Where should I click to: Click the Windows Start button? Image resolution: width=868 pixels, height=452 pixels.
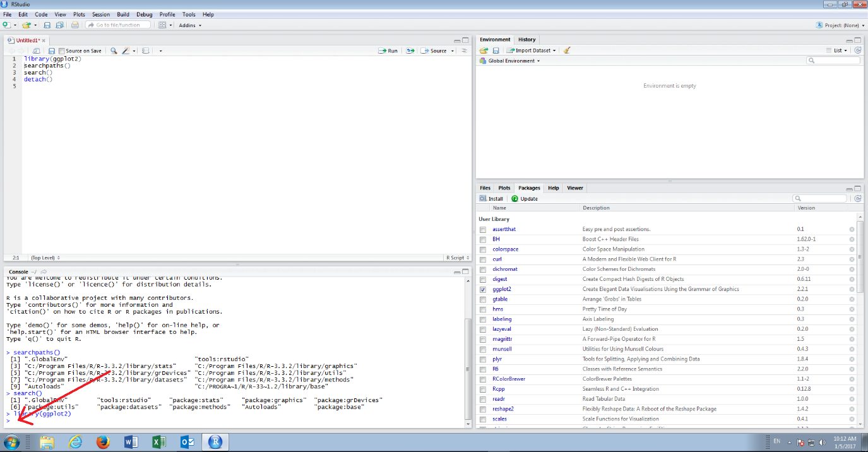coord(12,442)
